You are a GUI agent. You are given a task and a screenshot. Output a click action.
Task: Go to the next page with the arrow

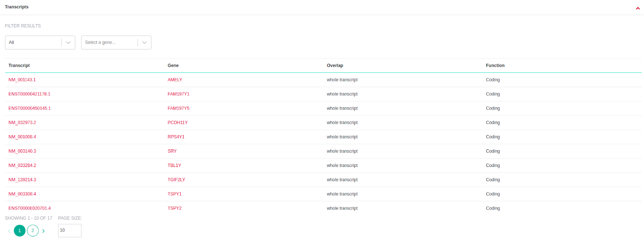coord(44,231)
